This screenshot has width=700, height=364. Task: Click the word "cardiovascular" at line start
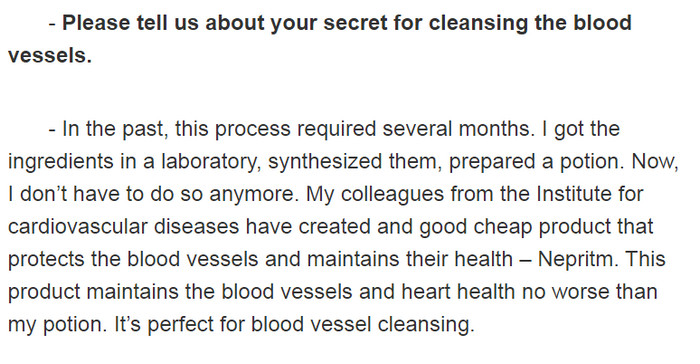[x=78, y=226]
